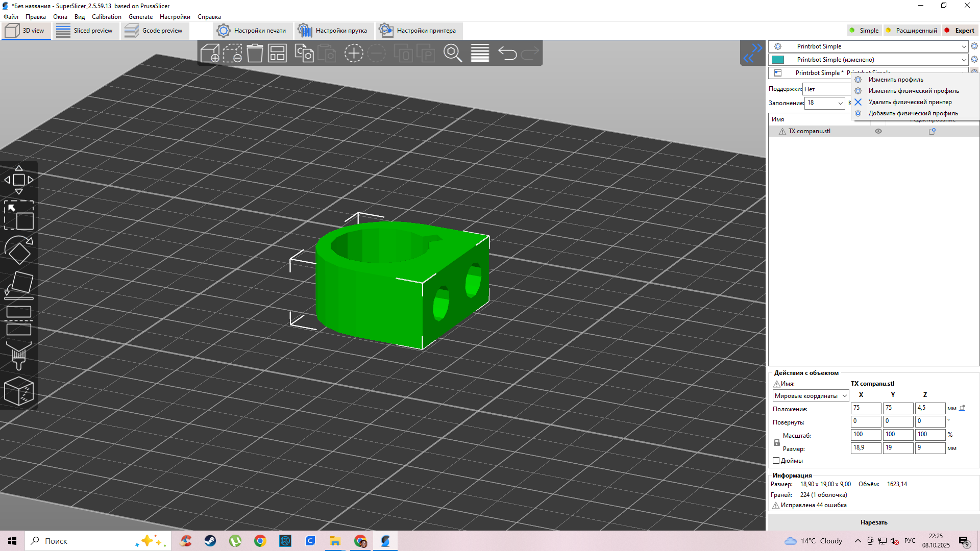Screen dimensions: 980x551
Task: Switch to Expert mode
Action: [960, 31]
